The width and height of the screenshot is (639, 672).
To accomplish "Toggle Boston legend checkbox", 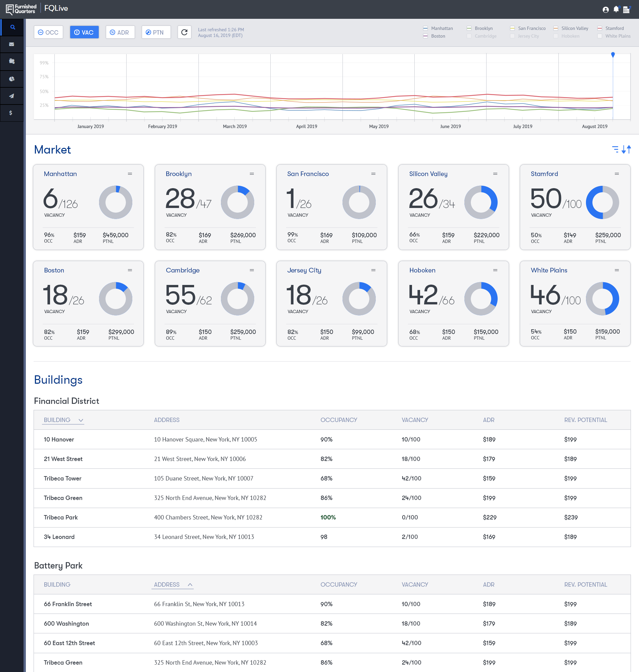I will coord(425,36).
